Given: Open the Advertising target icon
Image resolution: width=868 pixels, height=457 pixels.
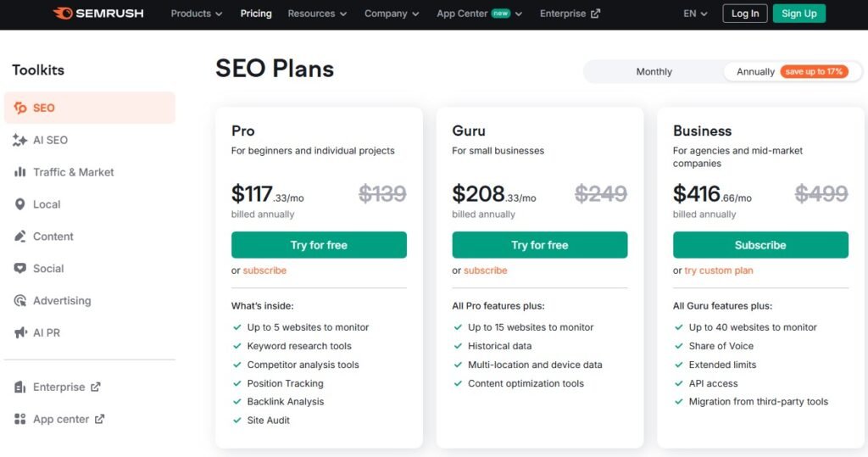Looking at the screenshot, I should 20,301.
